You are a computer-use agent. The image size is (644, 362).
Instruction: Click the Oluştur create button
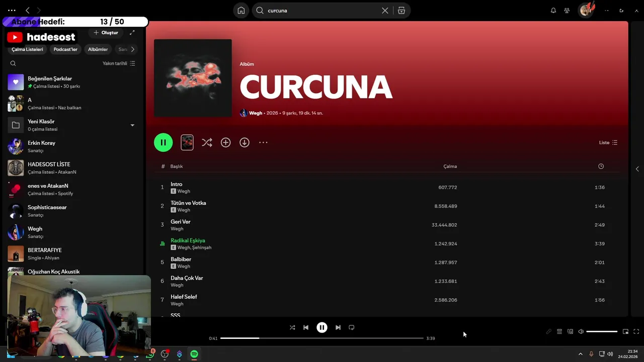click(x=106, y=33)
